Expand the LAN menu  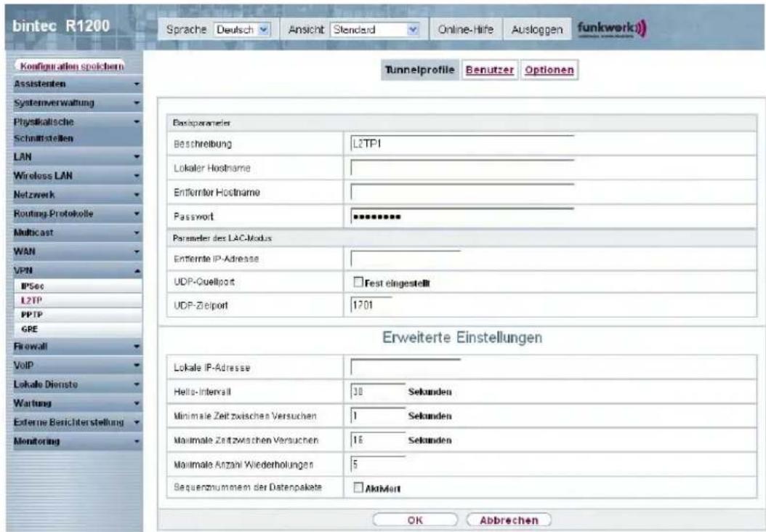(x=77, y=157)
